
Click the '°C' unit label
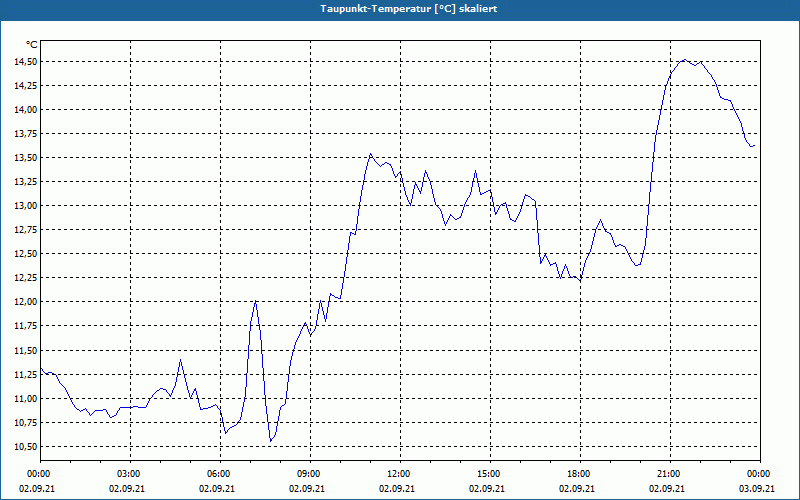32,45
